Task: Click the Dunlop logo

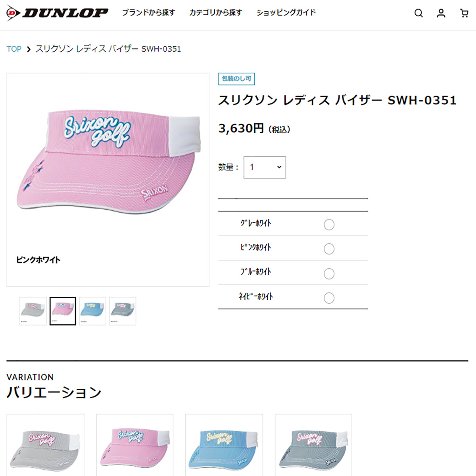Action: (57, 13)
